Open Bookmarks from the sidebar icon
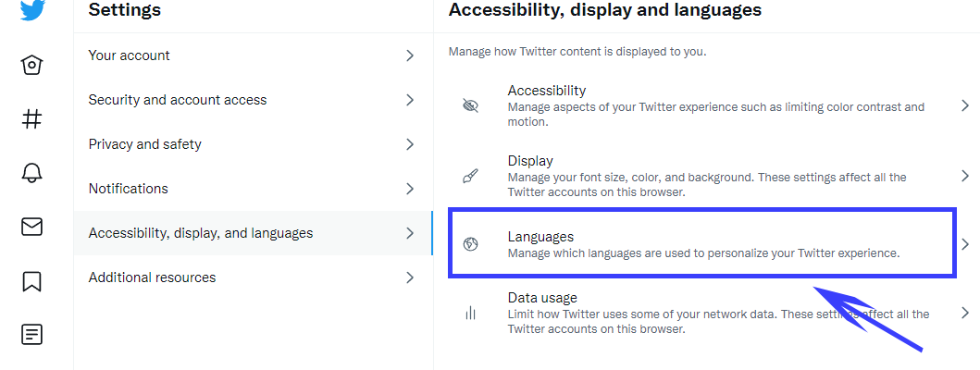 coord(31,281)
